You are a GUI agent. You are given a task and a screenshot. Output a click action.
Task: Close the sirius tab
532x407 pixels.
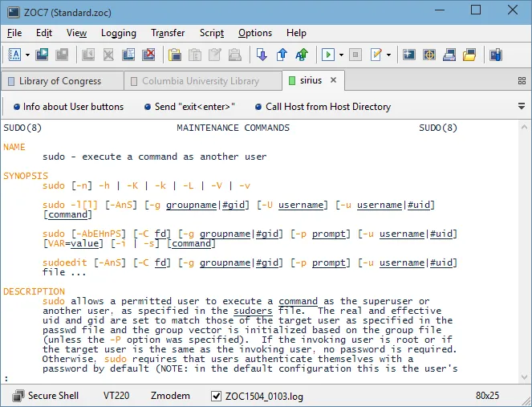point(333,80)
